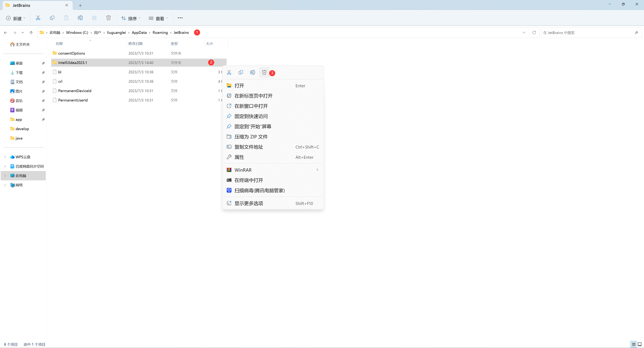Click the toolbar Cut scissors icon
644x348 pixels.
tap(38, 18)
